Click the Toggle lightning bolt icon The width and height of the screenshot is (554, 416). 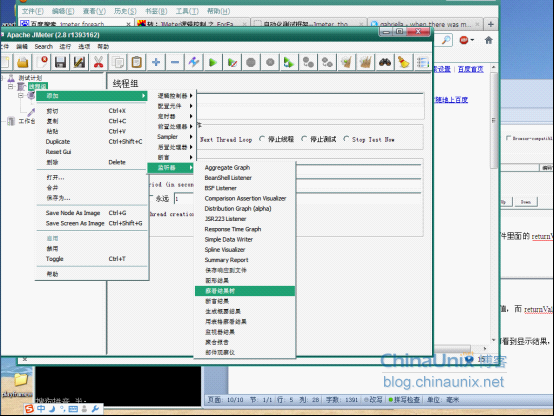pyautogui.click(x=194, y=63)
